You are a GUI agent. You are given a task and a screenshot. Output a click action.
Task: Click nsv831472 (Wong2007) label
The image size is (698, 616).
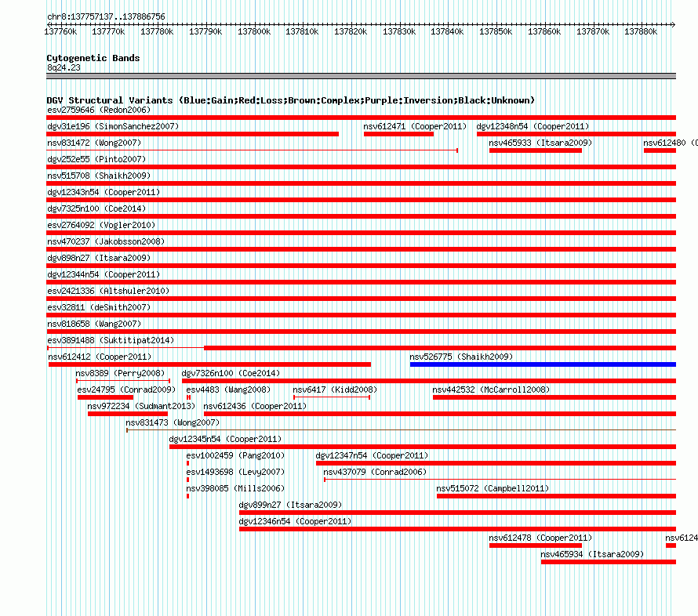click(x=94, y=143)
